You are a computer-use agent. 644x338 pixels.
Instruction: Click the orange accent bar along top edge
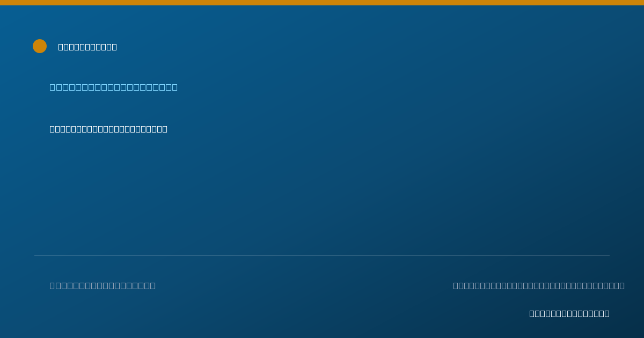point(322,3)
